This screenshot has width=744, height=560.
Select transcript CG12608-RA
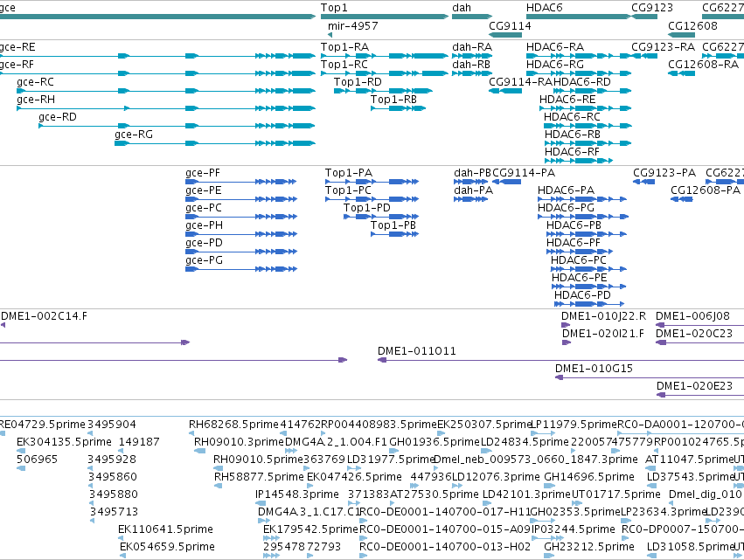[703, 65]
